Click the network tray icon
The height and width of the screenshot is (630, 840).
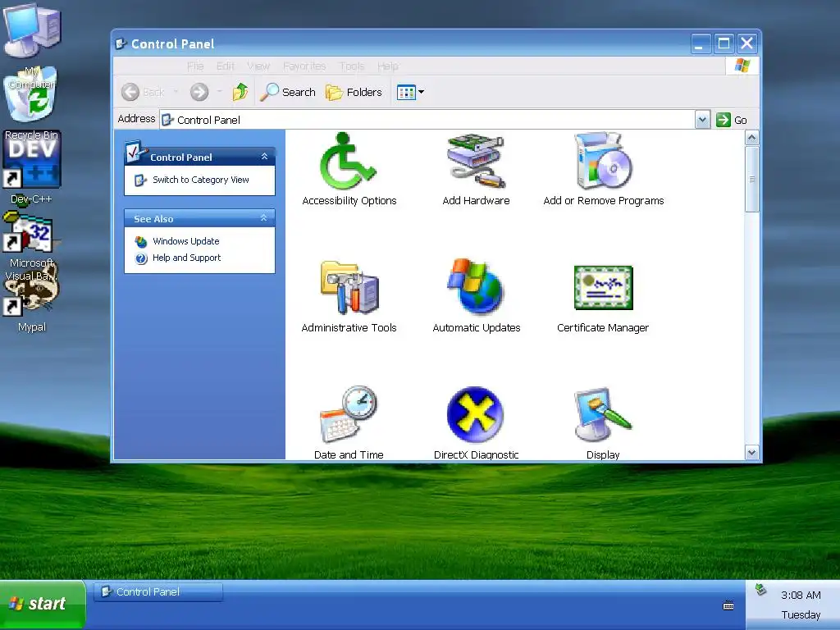tap(760, 590)
